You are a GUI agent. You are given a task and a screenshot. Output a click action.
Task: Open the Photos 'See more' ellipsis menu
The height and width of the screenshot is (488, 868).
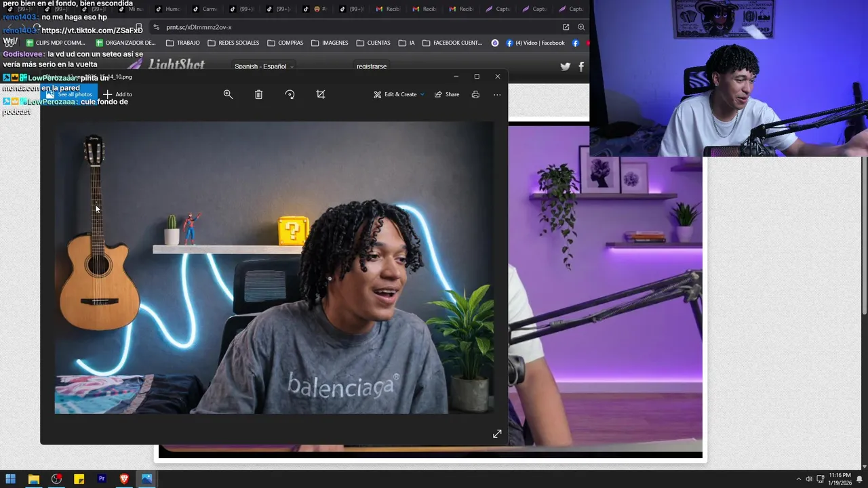pos(497,94)
